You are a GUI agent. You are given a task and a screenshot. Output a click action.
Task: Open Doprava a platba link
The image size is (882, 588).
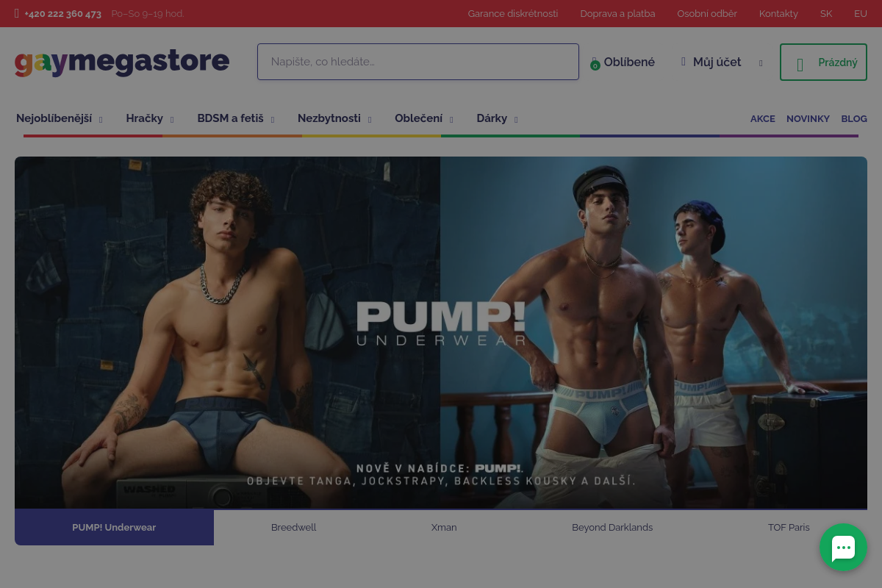tap(617, 13)
